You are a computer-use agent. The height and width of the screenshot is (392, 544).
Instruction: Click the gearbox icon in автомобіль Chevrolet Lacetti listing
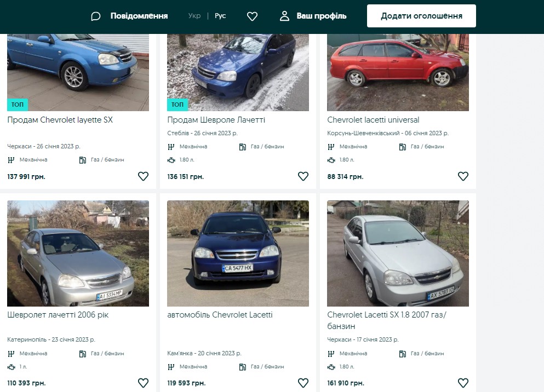point(171,367)
